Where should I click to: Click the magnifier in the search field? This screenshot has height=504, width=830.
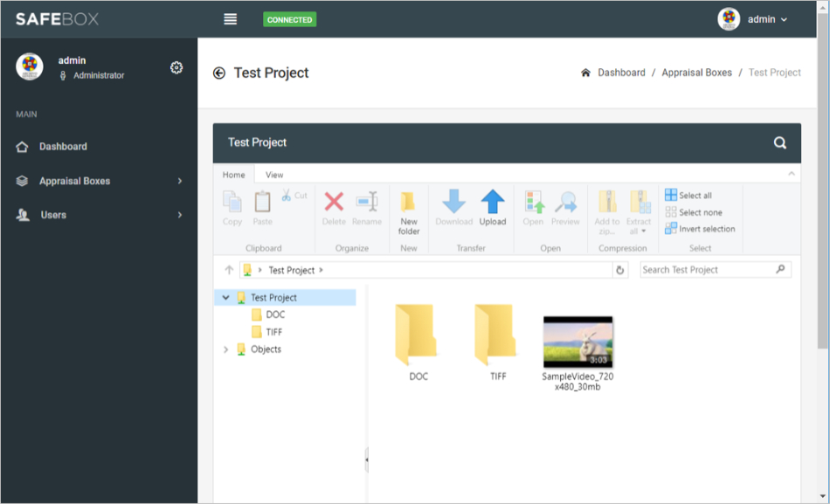(x=780, y=269)
